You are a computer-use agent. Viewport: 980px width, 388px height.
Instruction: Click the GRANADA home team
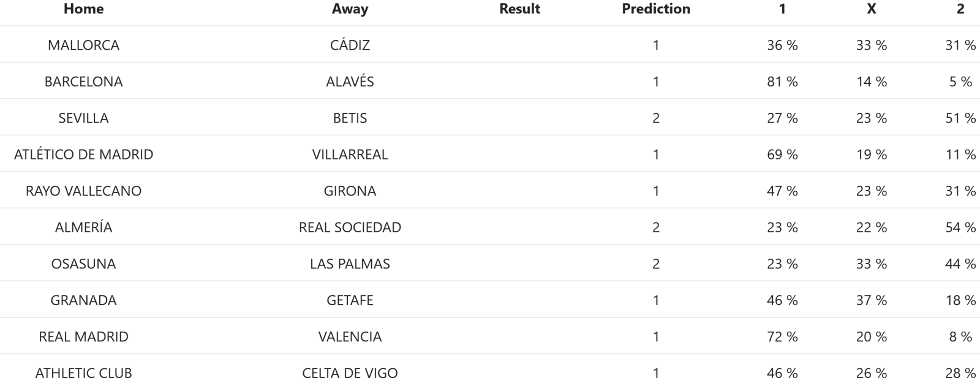(x=83, y=300)
